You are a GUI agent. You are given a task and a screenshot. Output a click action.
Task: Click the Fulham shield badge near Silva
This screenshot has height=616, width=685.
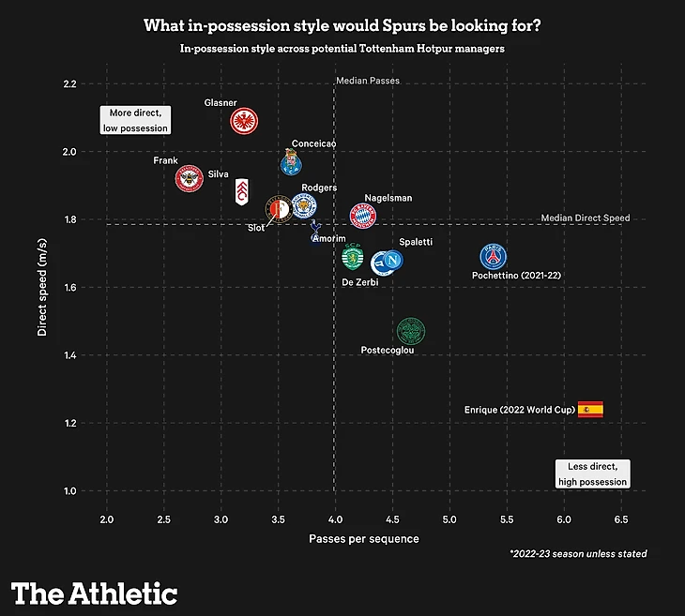(x=241, y=191)
